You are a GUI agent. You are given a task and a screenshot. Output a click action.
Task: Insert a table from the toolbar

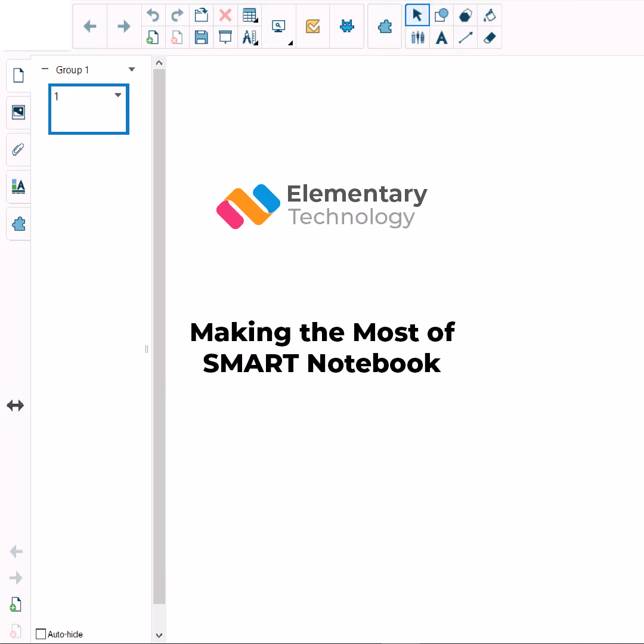(x=250, y=15)
